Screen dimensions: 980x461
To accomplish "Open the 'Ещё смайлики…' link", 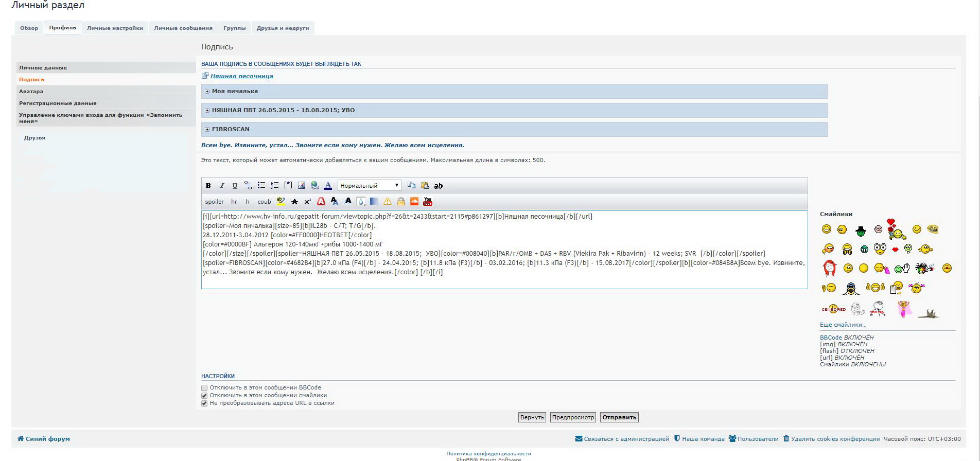I will [843, 325].
